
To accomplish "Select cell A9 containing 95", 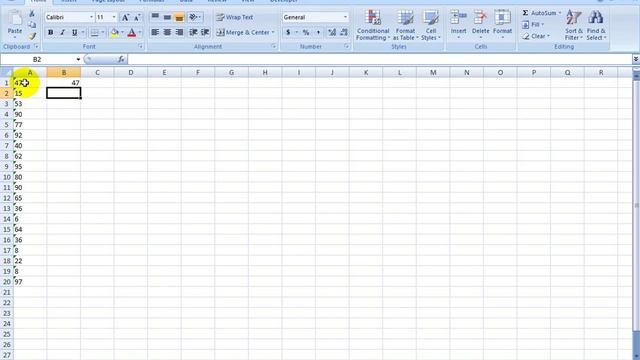I will click(x=30, y=167).
